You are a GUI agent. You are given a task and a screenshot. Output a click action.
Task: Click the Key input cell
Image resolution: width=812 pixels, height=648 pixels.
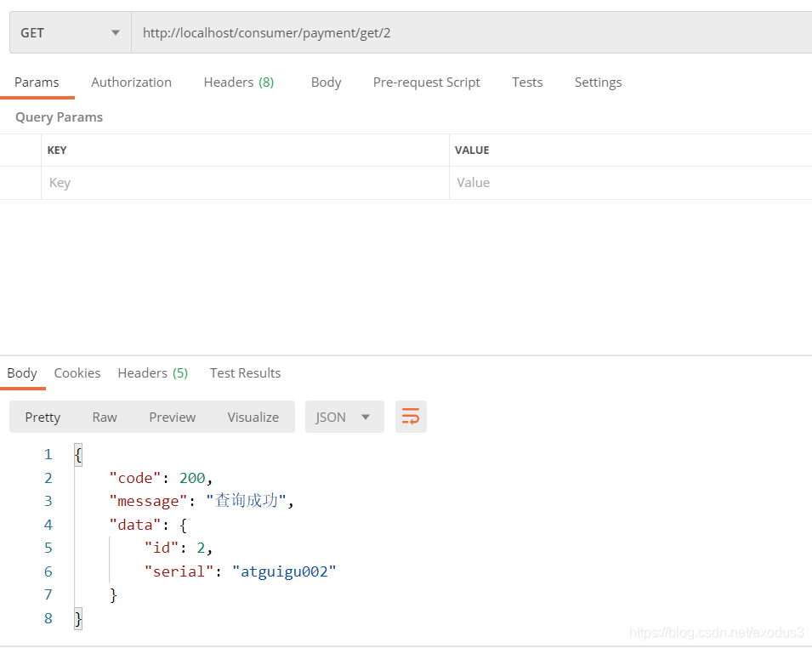point(245,183)
